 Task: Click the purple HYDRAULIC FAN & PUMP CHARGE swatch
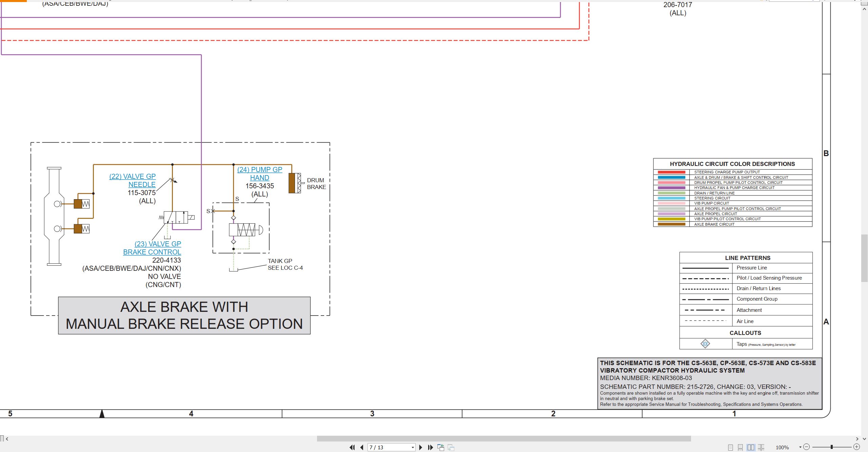671,188
